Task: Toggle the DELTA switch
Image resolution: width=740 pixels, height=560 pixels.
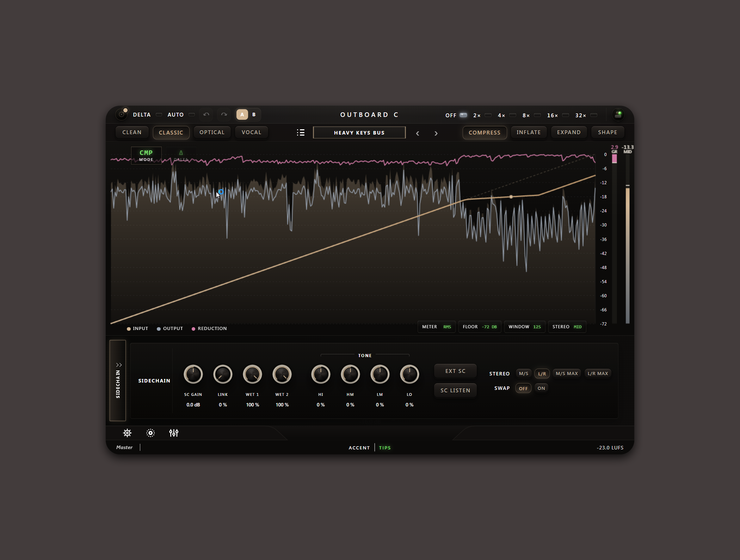Action: point(159,114)
